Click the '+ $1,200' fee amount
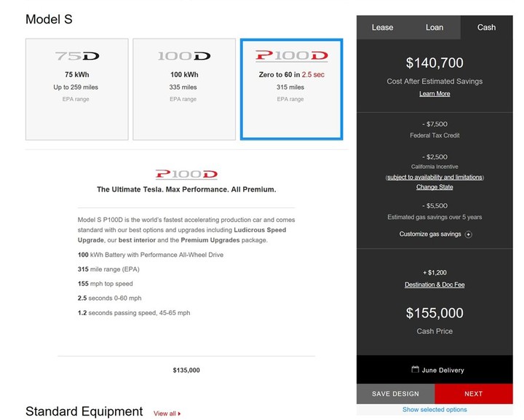 434,273
